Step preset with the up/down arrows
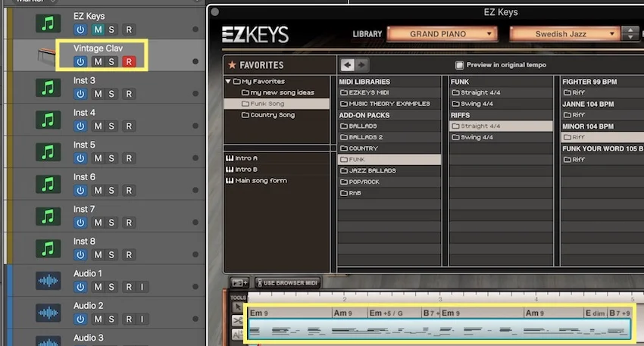Screen dimensions: 644x346 [630, 33]
